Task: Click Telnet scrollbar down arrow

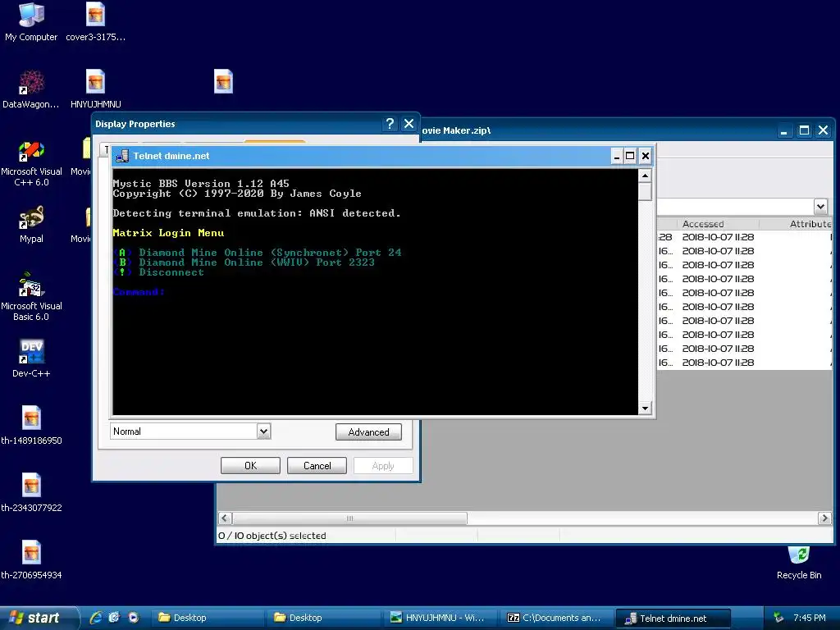Action: pyautogui.click(x=645, y=409)
